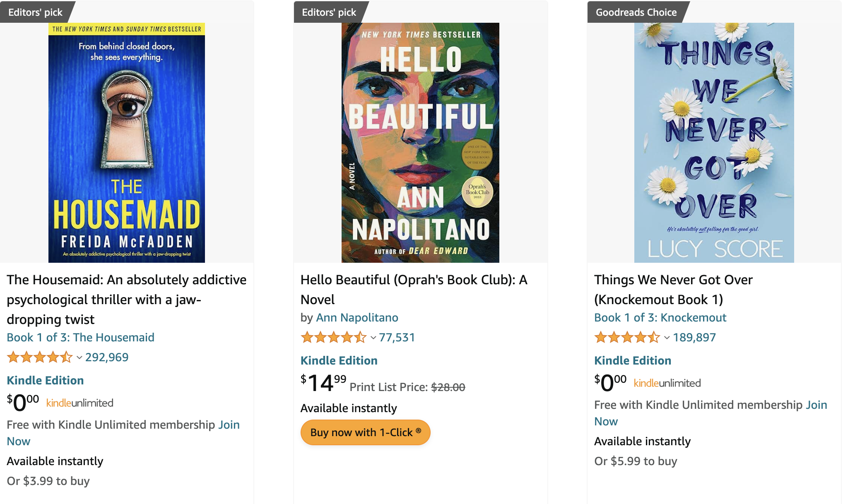Click the Hello Beautiful cover image
Viewport: 843px width, 504px height.
(x=421, y=143)
